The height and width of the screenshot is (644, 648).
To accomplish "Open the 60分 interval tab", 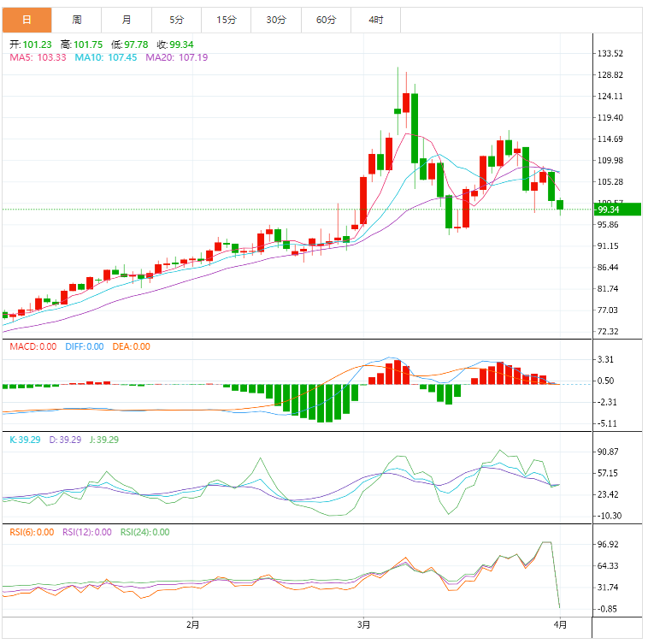I will pyautogui.click(x=326, y=20).
